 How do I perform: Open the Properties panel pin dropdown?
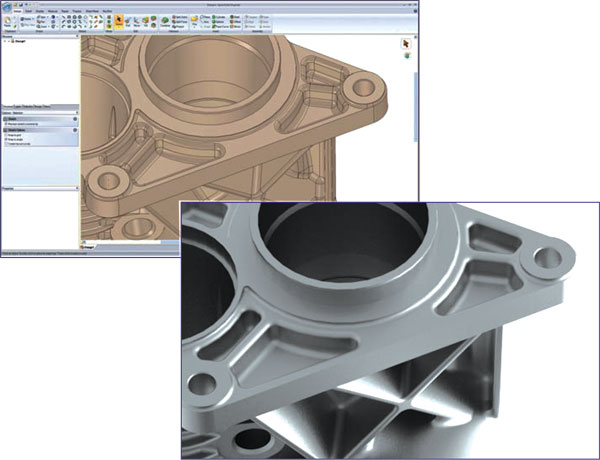[77, 188]
